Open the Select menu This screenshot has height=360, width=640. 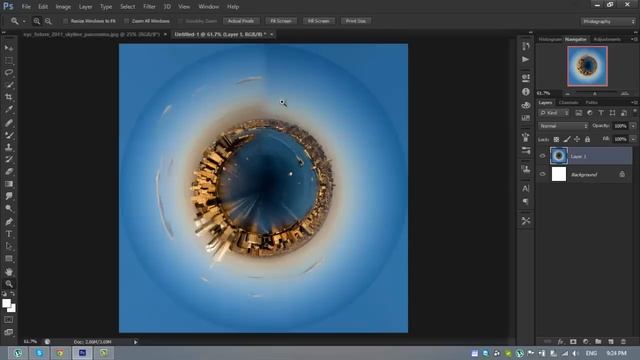[127, 7]
